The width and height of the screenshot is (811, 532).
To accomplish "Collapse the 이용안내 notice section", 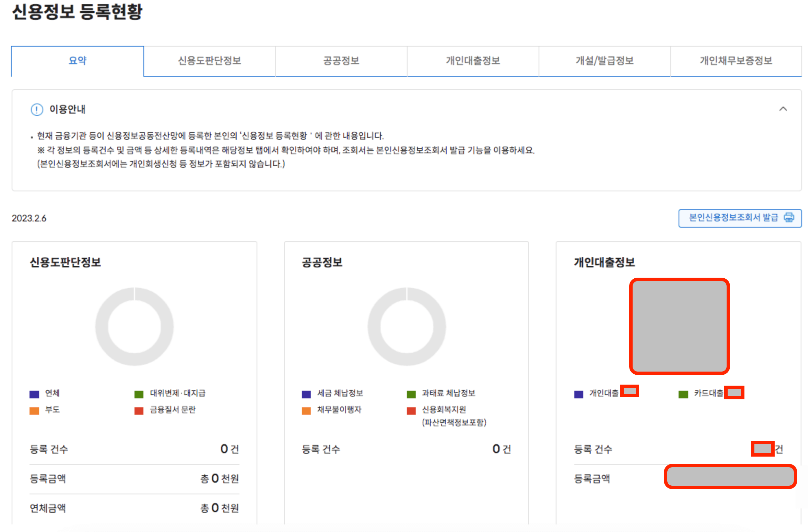I will pyautogui.click(x=784, y=109).
